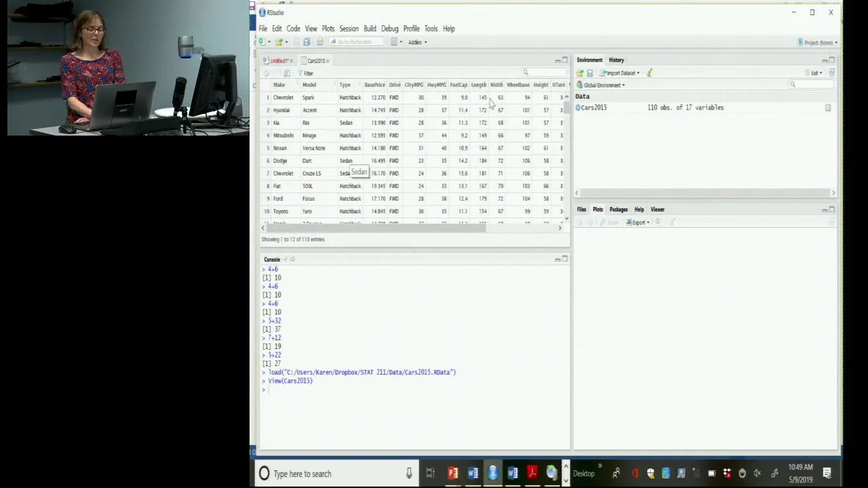View the Cars2015 dataset table icon
This screenshot has width=868, height=488.
(828, 108)
